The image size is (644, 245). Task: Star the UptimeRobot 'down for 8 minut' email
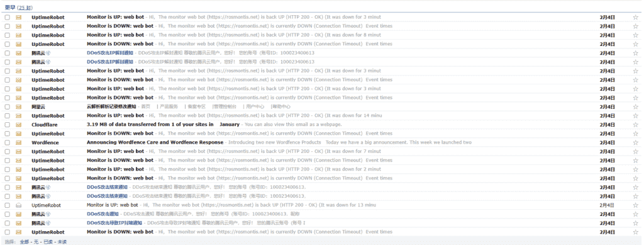(x=636, y=35)
